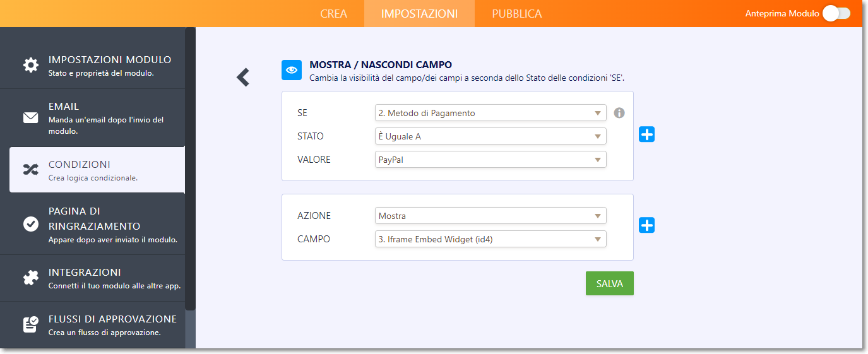Switch to the CREA tab

click(x=333, y=14)
